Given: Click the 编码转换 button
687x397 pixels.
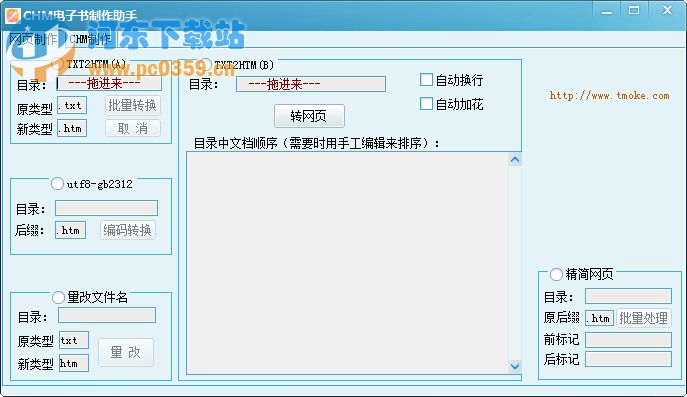Looking at the screenshot, I should point(127,230).
